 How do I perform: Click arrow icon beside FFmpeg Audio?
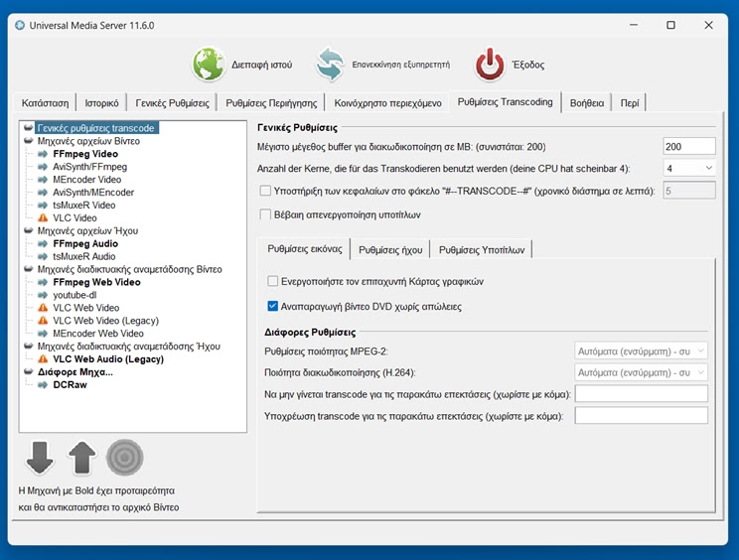[43, 243]
